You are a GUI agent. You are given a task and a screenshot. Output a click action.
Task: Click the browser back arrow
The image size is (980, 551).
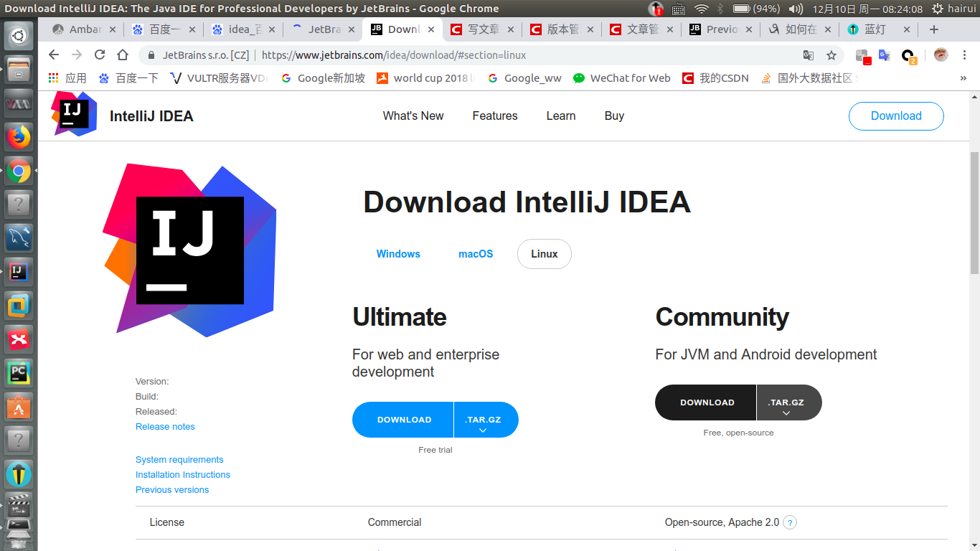(54, 55)
